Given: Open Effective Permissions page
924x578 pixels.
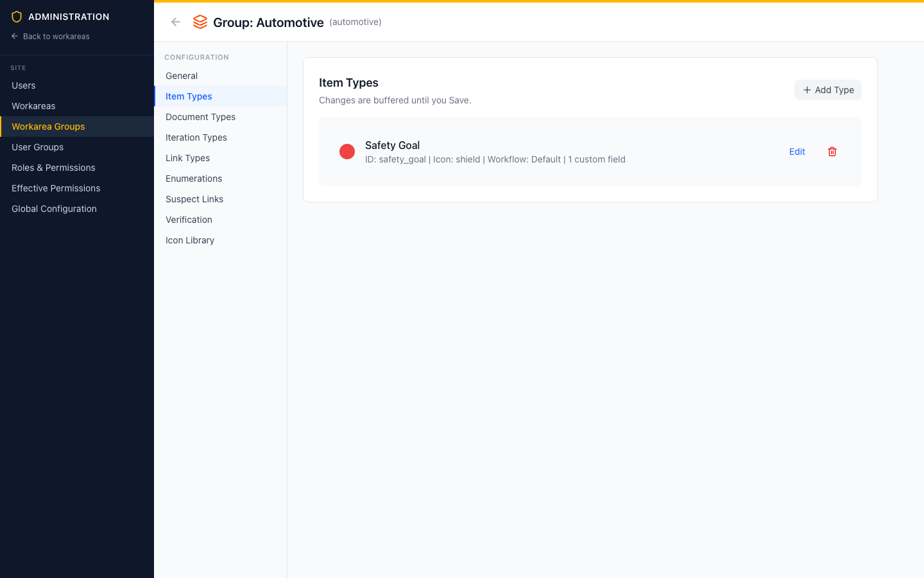Looking at the screenshot, I should 77,188.
